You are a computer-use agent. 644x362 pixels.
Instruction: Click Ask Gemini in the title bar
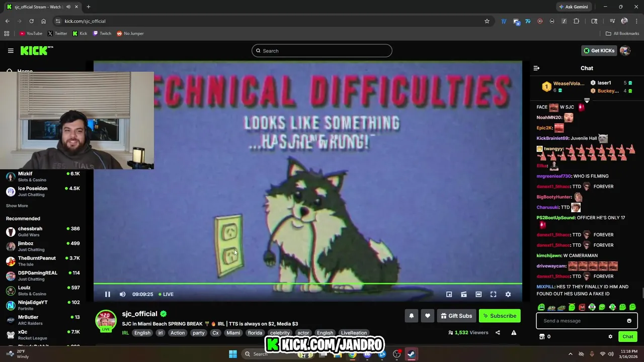(573, 7)
